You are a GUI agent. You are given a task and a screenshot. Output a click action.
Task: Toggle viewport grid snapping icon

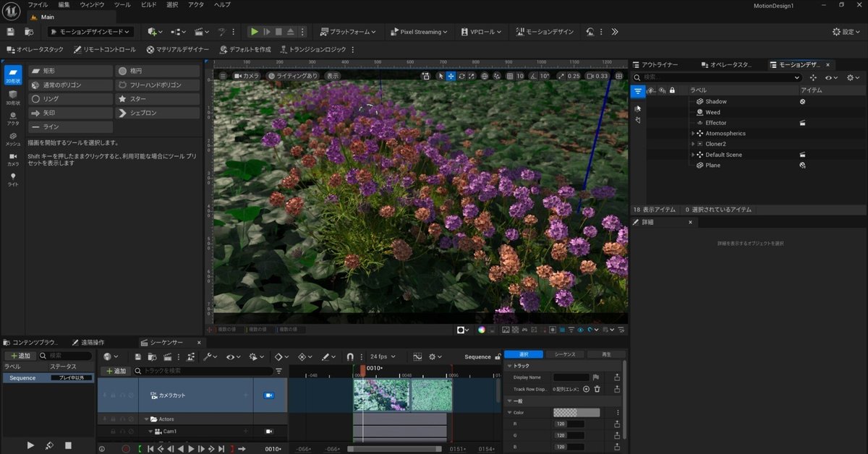pyautogui.click(x=510, y=76)
